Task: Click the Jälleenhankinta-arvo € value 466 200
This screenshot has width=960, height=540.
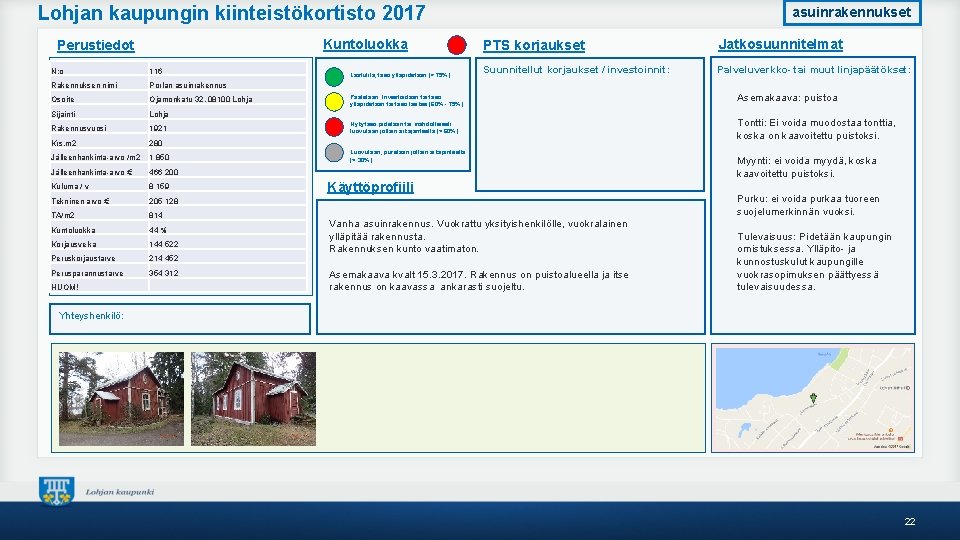Action: pyautogui.click(x=163, y=172)
